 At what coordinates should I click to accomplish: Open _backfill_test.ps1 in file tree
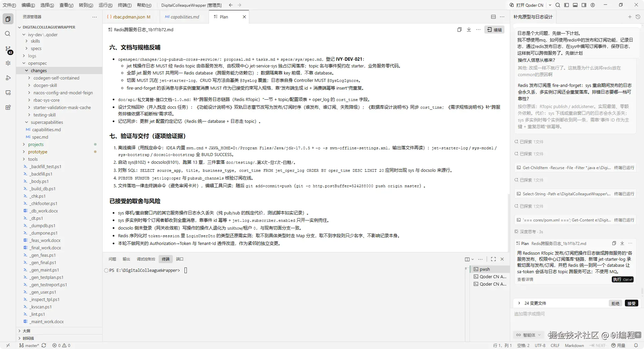coord(45,166)
